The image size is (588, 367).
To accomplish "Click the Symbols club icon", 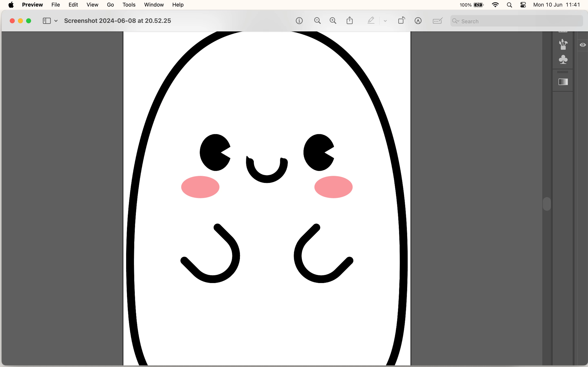I will tap(563, 60).
